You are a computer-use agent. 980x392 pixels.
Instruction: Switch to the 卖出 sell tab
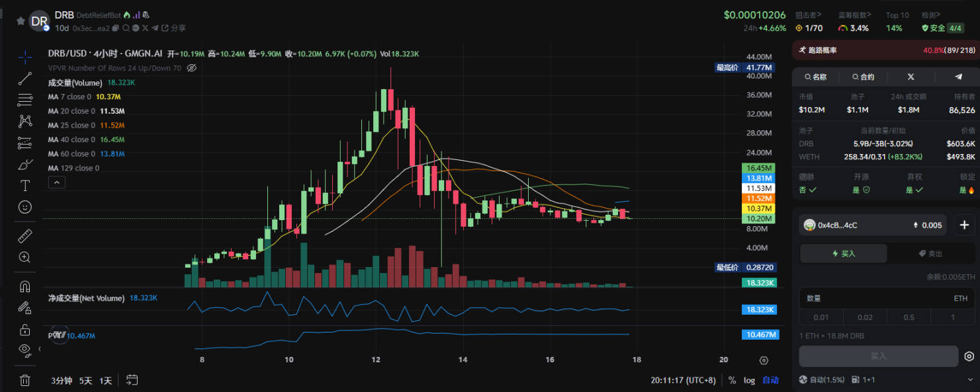click(x=931, y=253)
